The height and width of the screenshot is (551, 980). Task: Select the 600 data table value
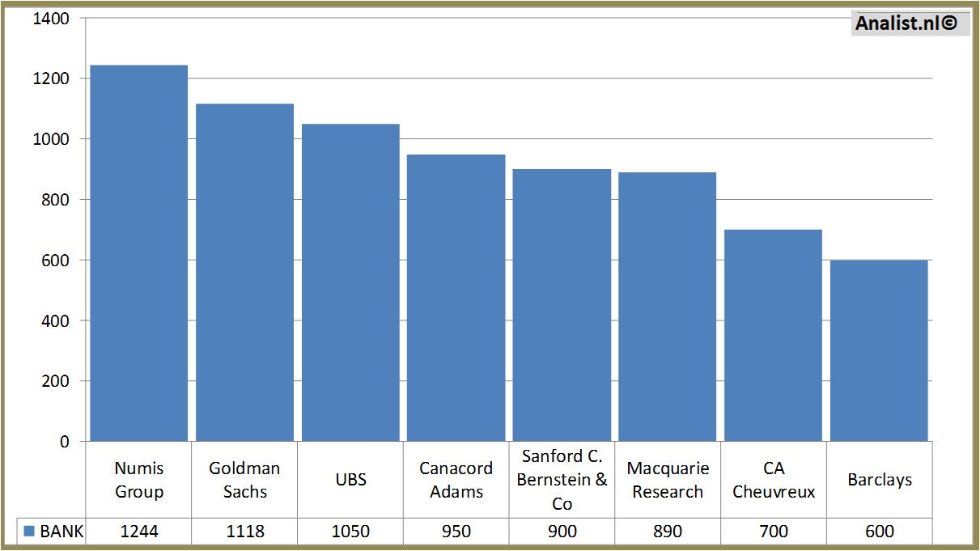click(880, 532)
